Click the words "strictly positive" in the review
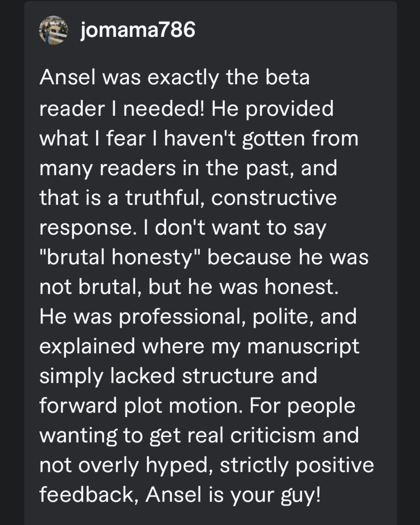 pos(297,465)
